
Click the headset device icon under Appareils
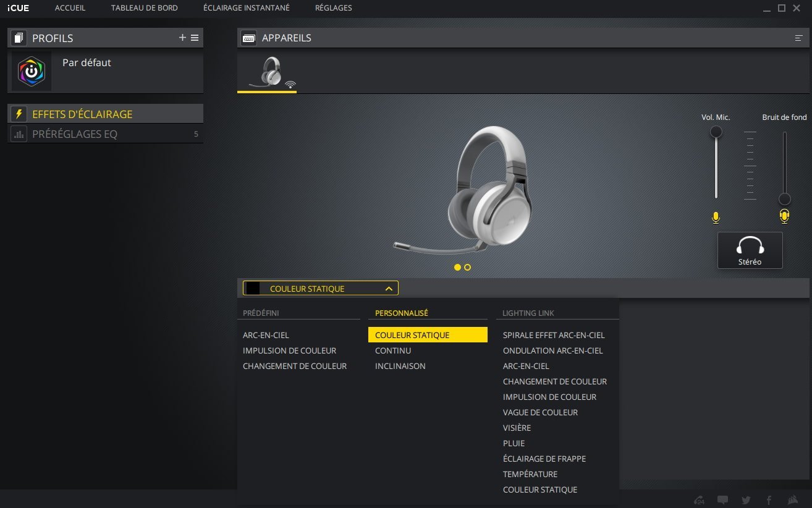click(271, 72)
